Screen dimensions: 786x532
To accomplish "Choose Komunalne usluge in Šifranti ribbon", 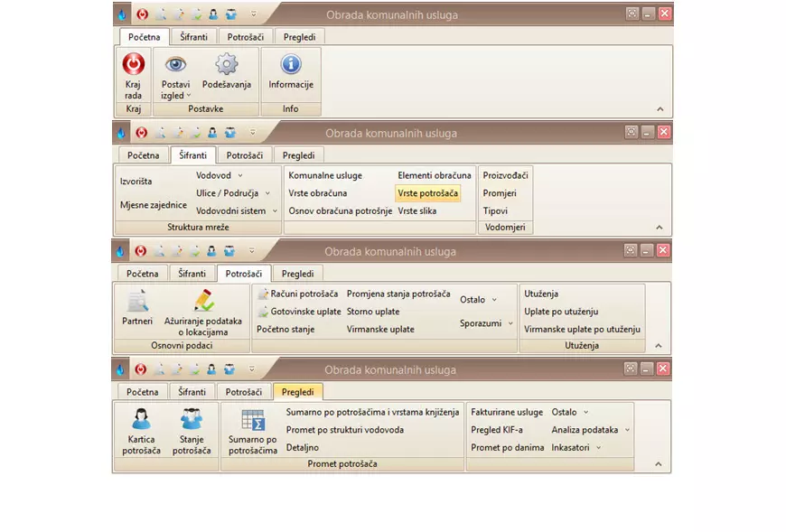I will point(325,175).
